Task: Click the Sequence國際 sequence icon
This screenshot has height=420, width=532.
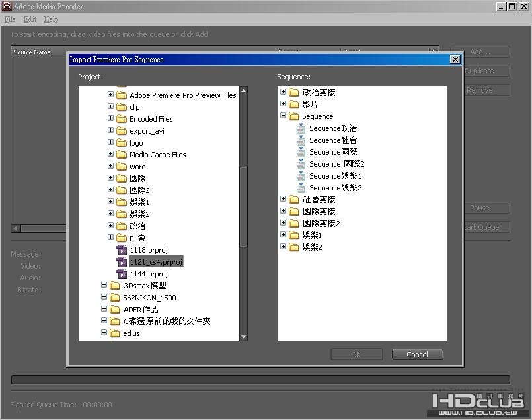Action: tap(301, 152)
